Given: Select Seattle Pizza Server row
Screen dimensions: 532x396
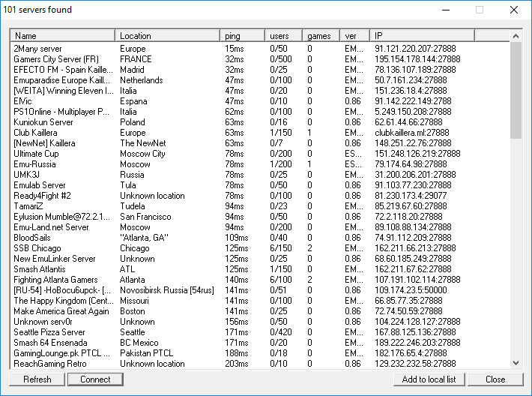Looking at the screenshot, I should (x=260, y=333).
